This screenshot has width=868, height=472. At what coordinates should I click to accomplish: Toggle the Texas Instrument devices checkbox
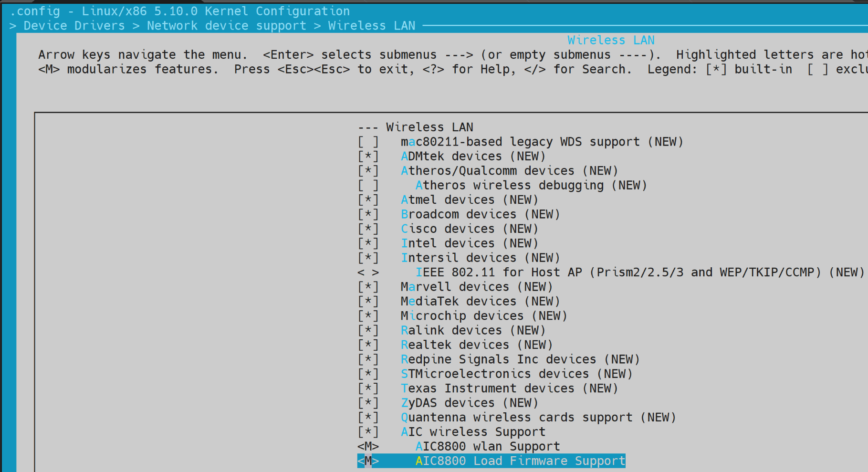pyautogui.click(x=368, y=388)
